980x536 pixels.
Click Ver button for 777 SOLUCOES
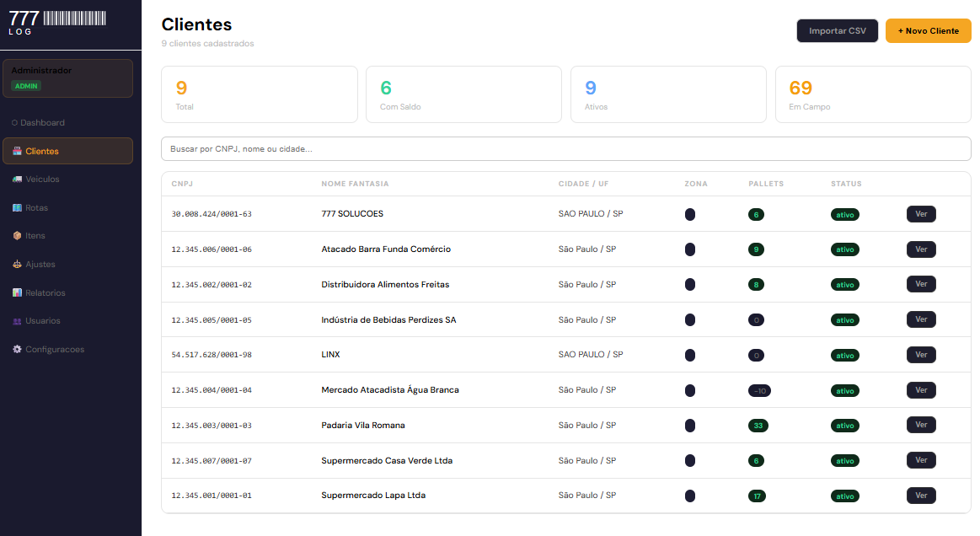coord(921,214)
